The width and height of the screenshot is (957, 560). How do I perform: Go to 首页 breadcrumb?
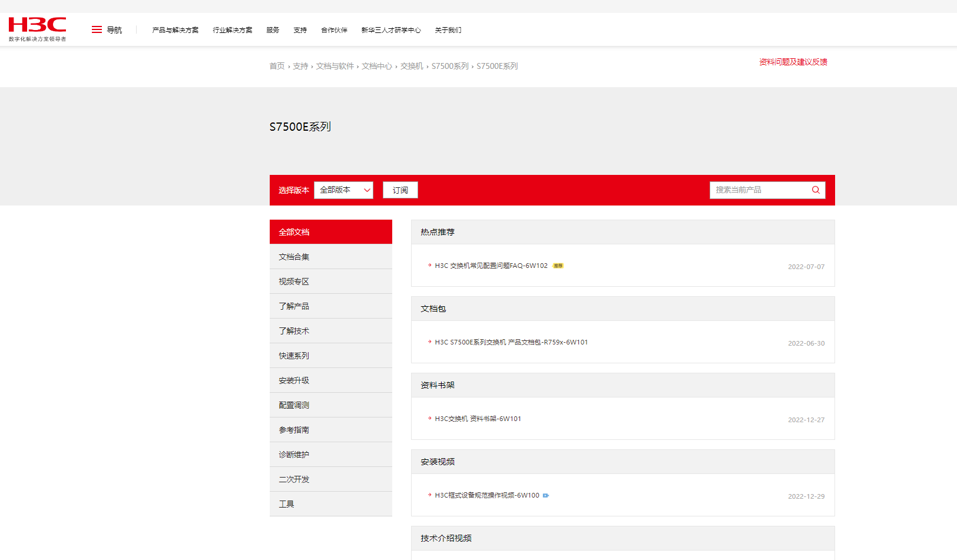tap(277, 66)
